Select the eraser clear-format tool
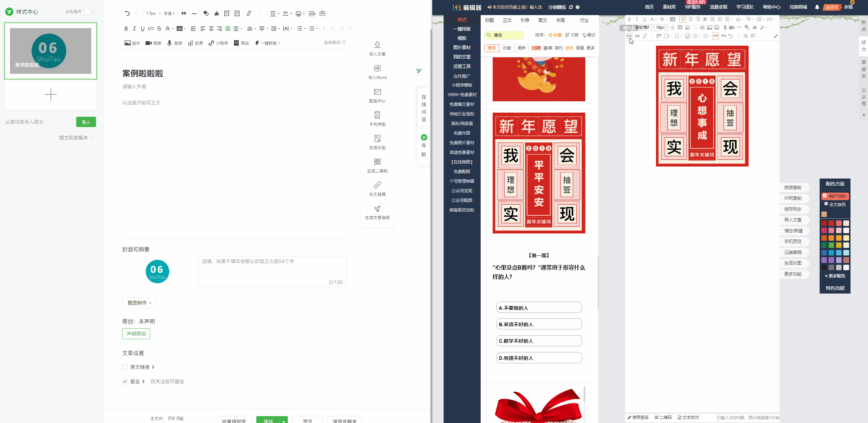The height and width of the screenshot is (423, 868). pyautogui.click(x=206, y=13)
